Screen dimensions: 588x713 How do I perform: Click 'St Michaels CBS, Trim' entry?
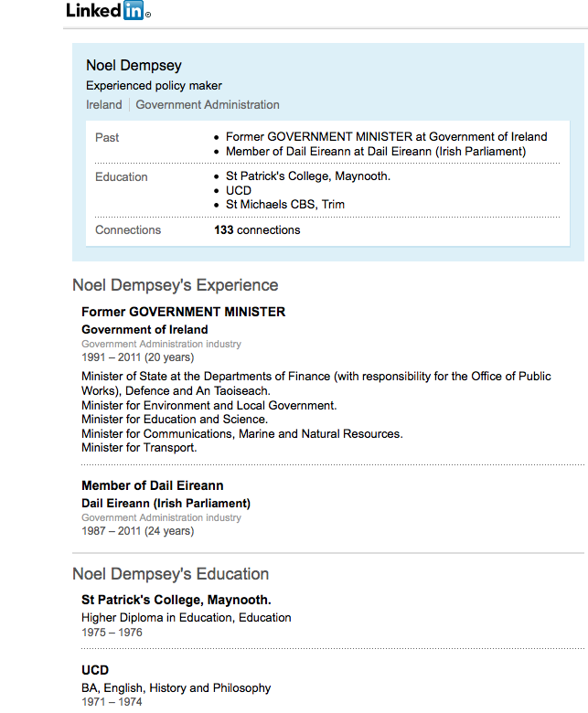tap(285, 204)
